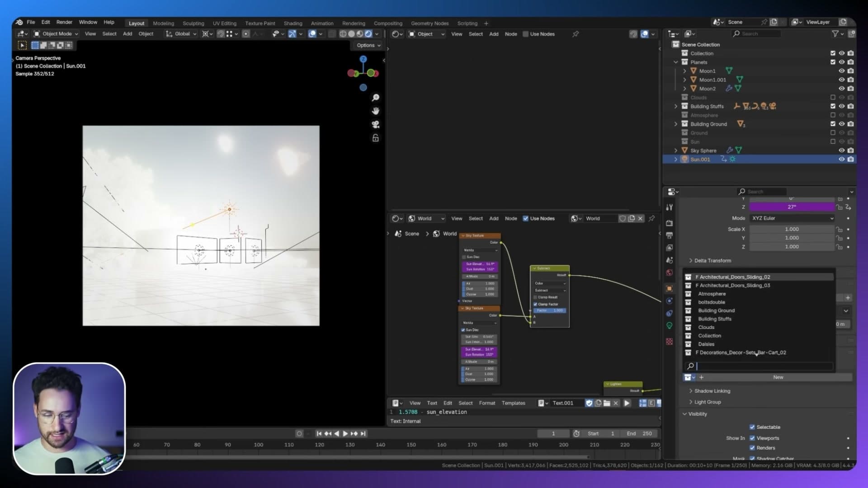868x488 pixels.
Task: Toggle Show In Viewports checkbox
Action: point(752,438)
